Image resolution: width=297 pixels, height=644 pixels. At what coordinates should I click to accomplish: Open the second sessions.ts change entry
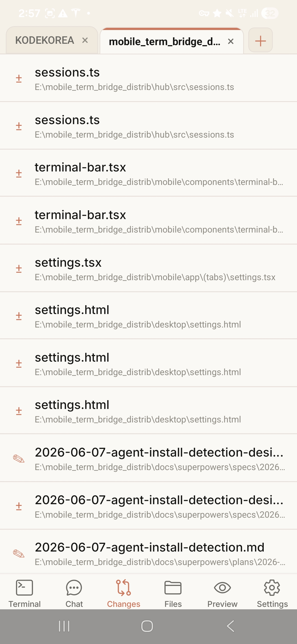click(x=148, y=126)
